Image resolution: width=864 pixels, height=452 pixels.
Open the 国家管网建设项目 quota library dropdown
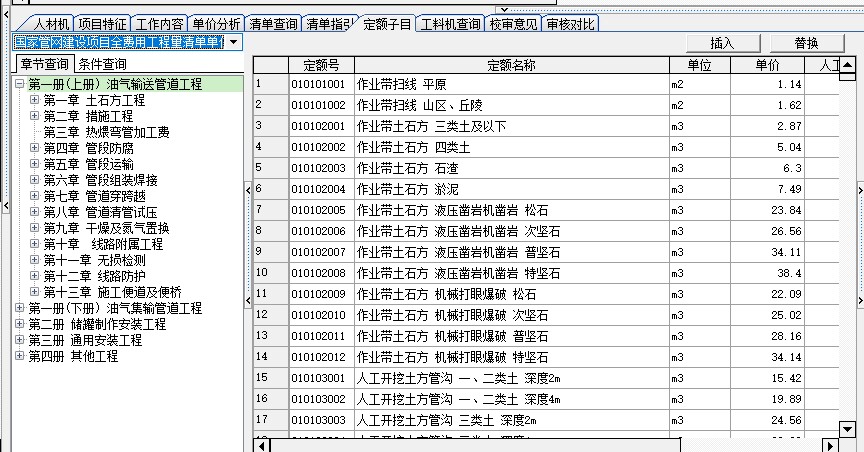(232, 42)
